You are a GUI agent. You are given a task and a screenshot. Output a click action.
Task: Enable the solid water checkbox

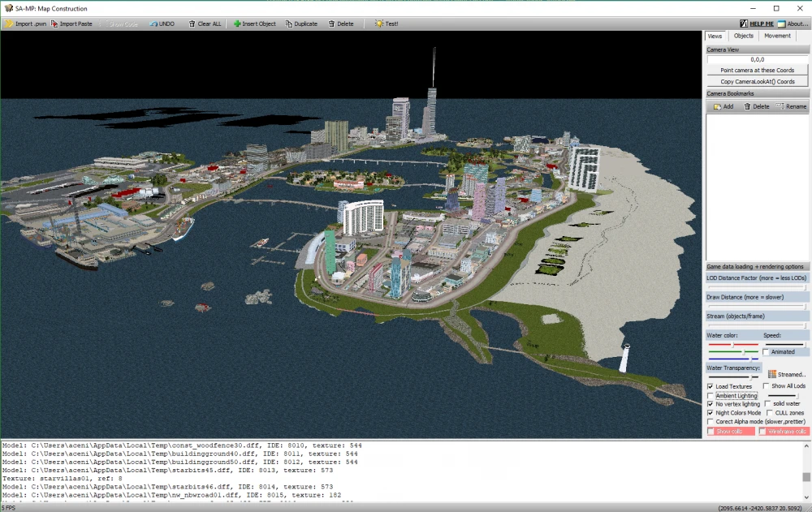click(767, 404)
